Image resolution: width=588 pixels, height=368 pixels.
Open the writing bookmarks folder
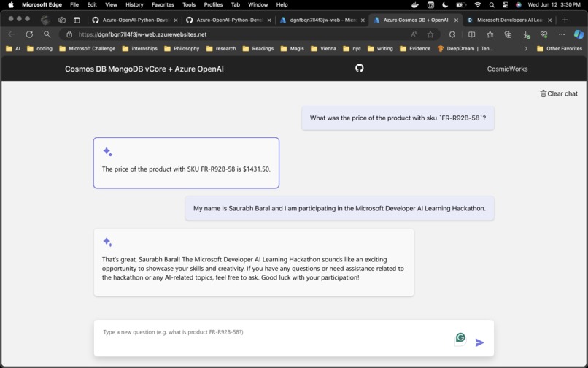[380, 48]
